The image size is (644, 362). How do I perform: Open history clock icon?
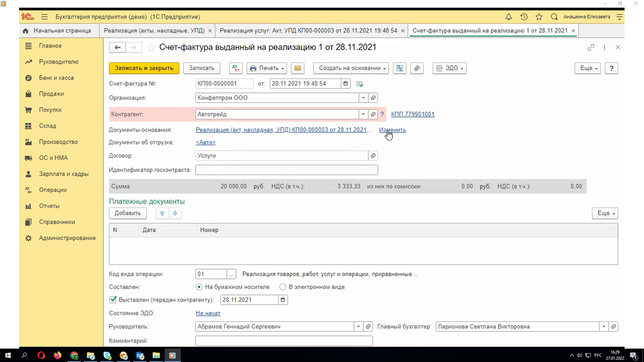click(x=524, y=17)
